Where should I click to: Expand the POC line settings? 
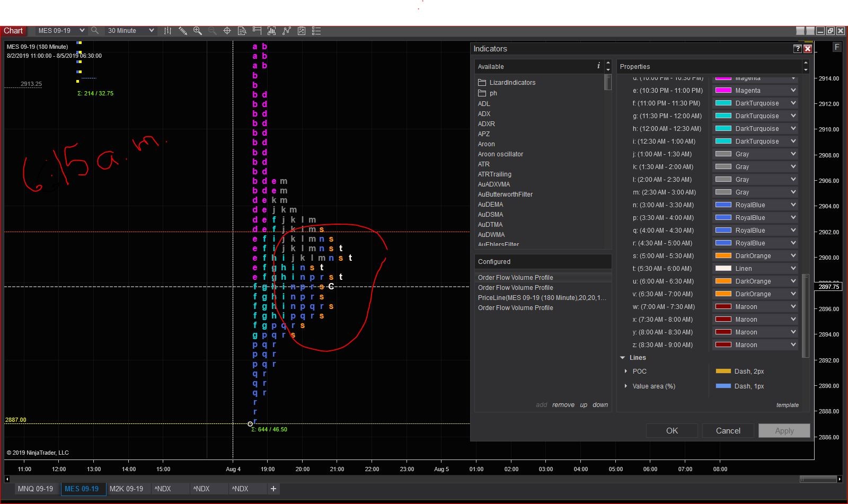626,371
